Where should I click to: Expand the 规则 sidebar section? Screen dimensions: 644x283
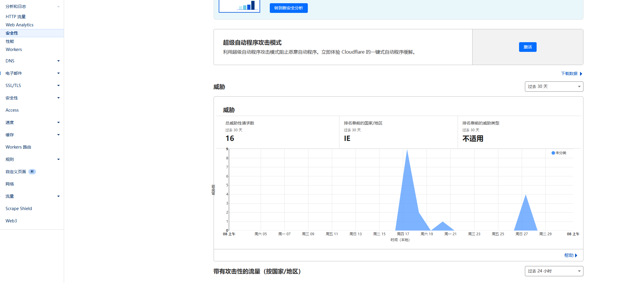[58, 159]
